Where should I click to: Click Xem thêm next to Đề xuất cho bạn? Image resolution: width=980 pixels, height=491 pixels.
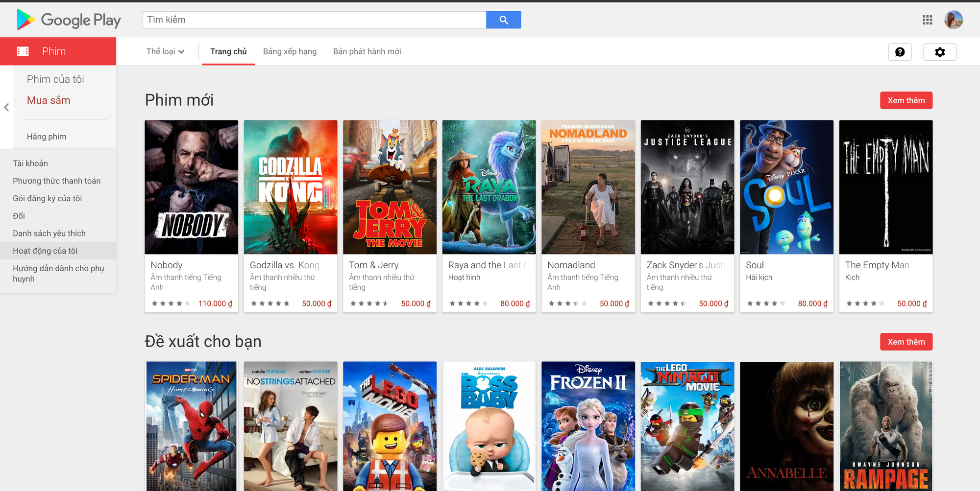906,342
